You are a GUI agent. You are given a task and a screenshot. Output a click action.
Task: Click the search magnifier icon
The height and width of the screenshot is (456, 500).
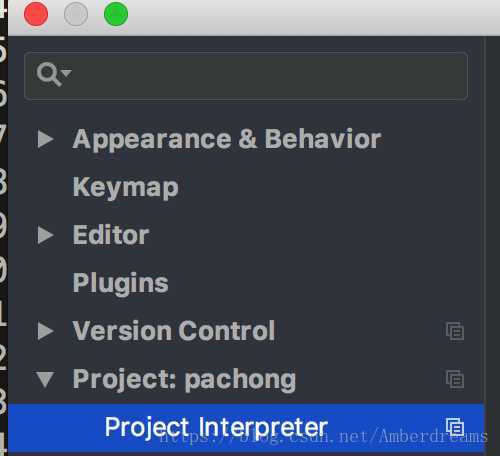[49, 75]
